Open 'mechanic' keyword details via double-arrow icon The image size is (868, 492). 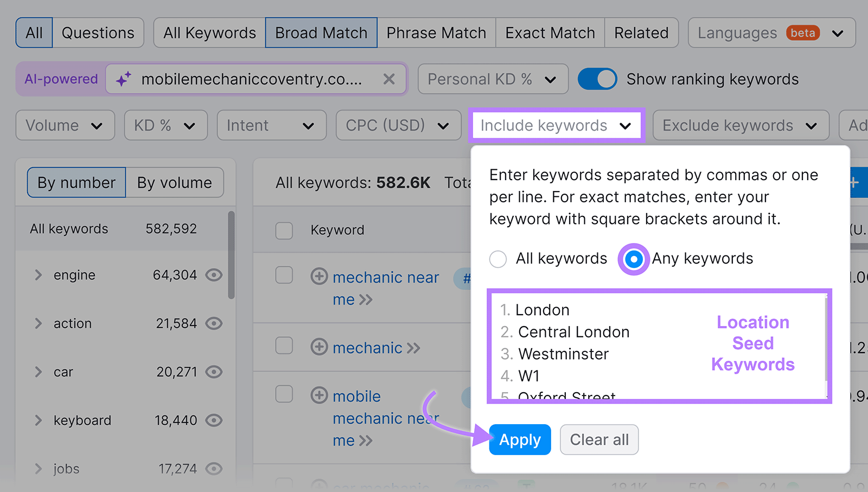(x=410, y=348)
